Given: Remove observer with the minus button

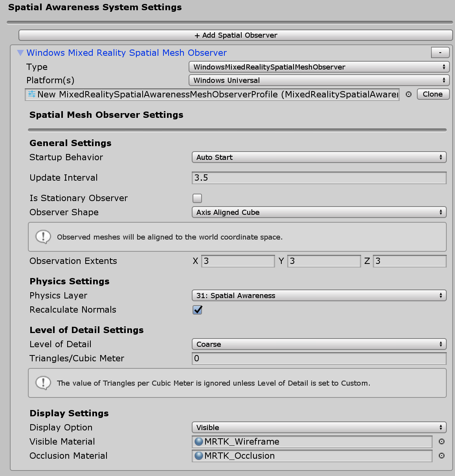Looking at the screenshot, I should coord(440,52).
